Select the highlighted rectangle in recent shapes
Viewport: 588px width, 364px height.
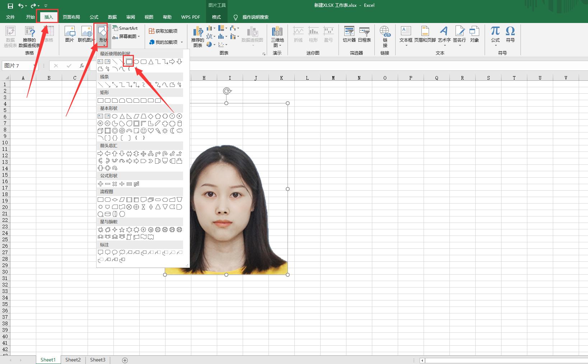point(129,62)
